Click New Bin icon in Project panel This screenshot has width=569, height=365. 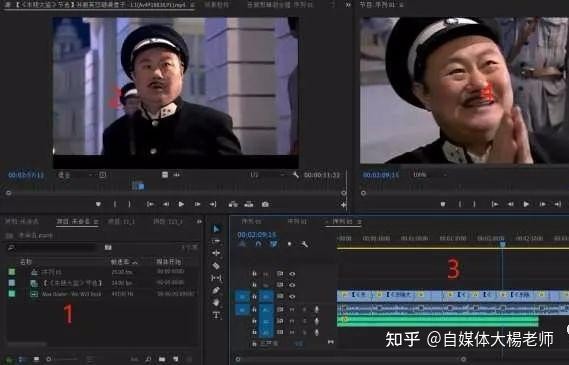tap(162, 359)
